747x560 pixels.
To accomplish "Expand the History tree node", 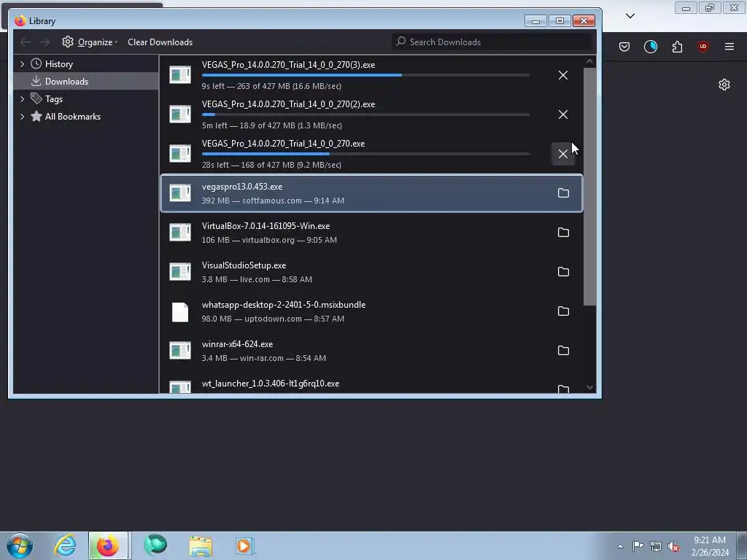I will pos(22,64).
